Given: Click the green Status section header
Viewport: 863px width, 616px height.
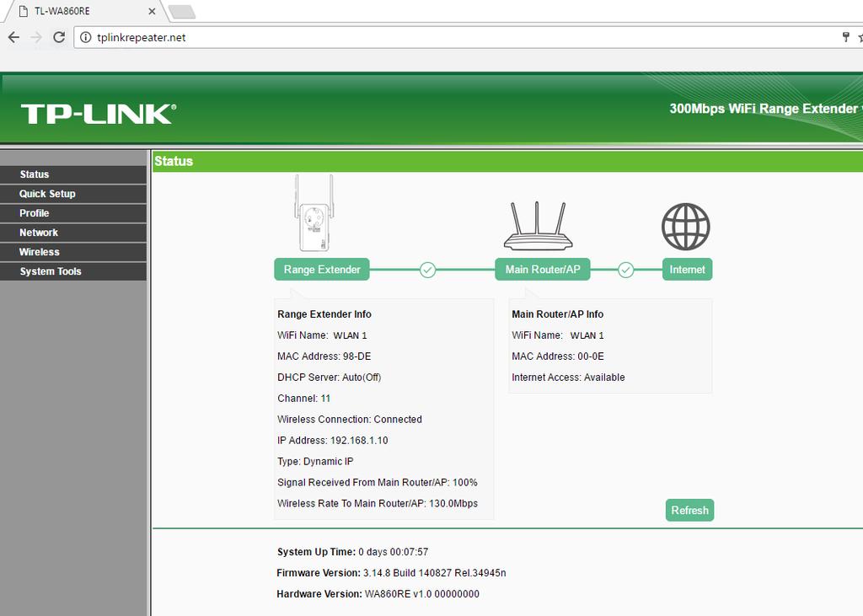Looking at the screenshot, I should 507,161.
